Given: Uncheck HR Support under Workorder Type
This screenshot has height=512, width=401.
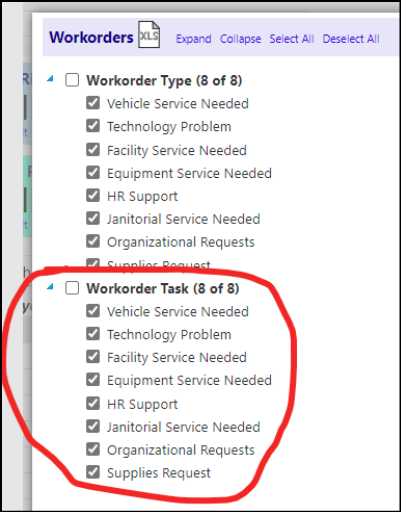Looking at the screenshot, I should pyautogui.click(x=93, y=196).
